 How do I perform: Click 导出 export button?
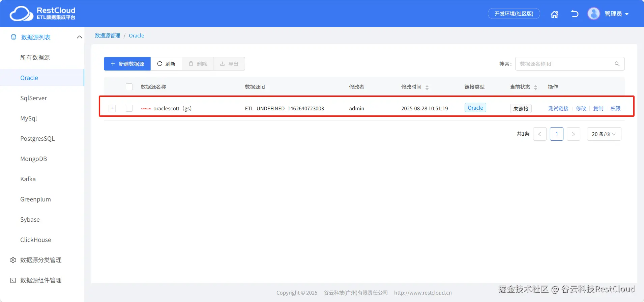coord(229,64)
